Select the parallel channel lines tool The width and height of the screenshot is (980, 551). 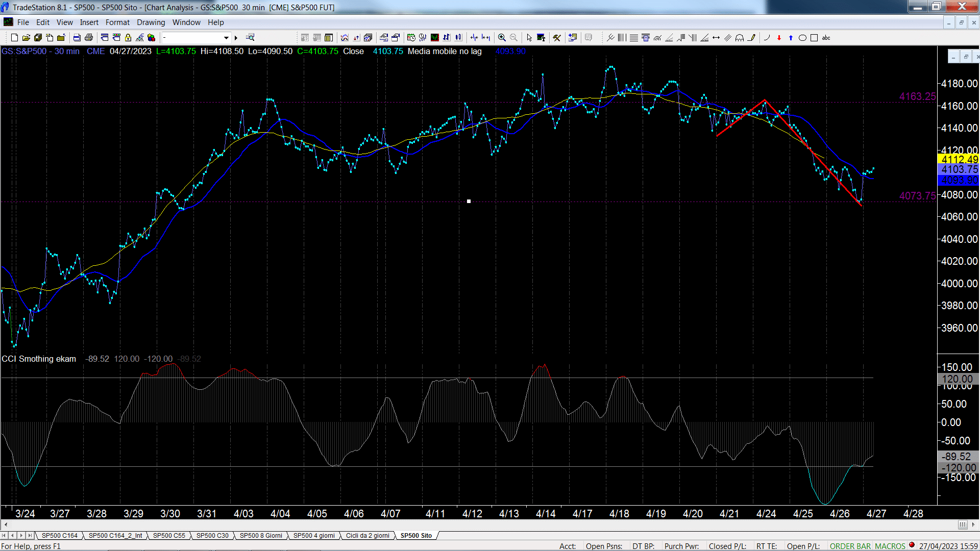click(x=728, y=38)
